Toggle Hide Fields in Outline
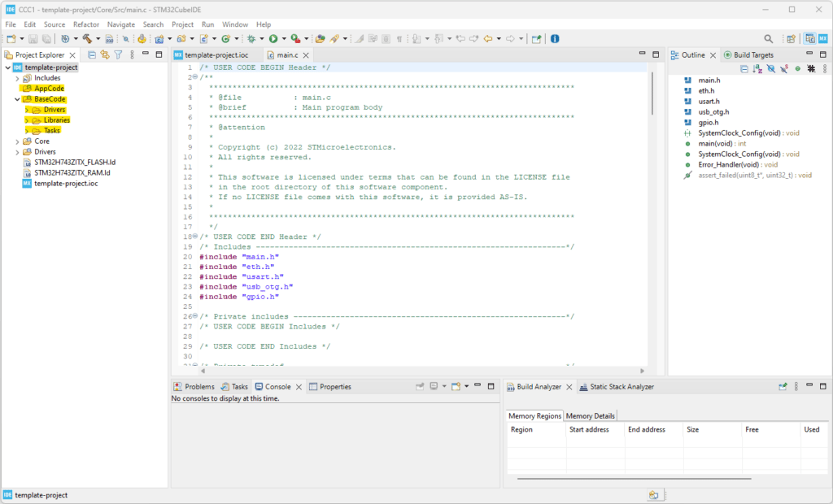 (771, 69)
